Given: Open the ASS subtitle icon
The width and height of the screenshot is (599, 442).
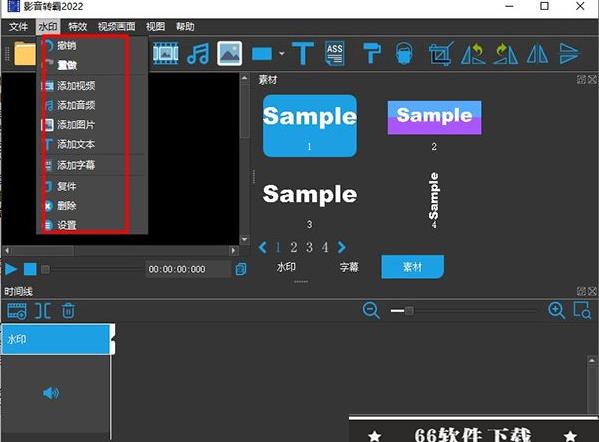Looking at the screenshot, I should coord(335,53).
